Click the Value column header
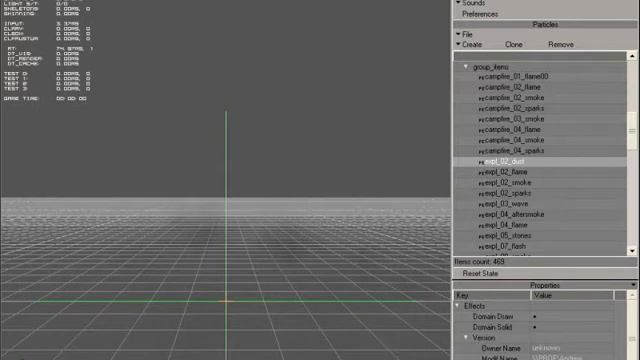Screen dimensions: 640x360 click(572, 296)
